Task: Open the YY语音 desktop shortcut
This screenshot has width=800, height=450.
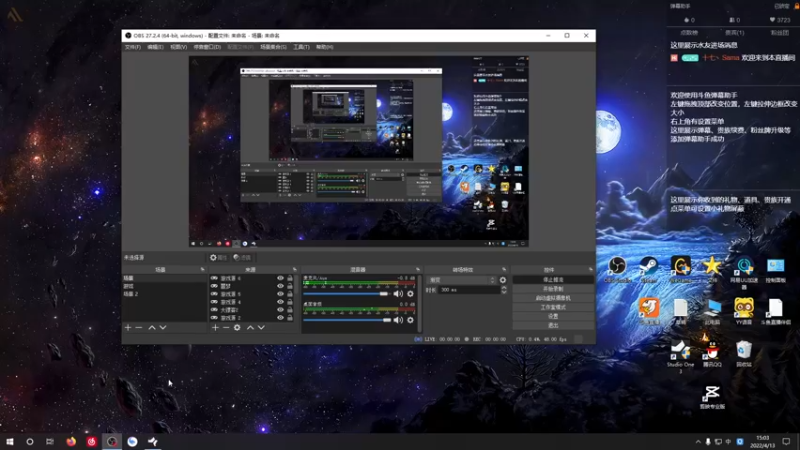Action: pos(744,311)
